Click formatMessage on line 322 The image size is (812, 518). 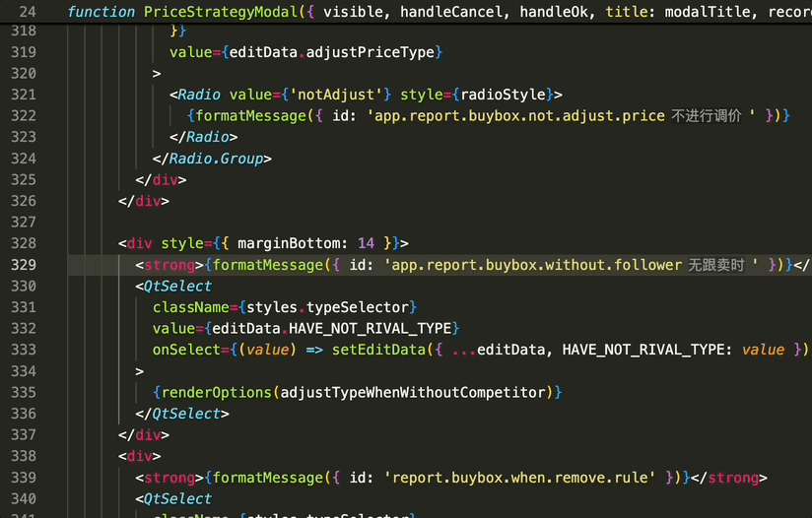[x=250, y=116]
